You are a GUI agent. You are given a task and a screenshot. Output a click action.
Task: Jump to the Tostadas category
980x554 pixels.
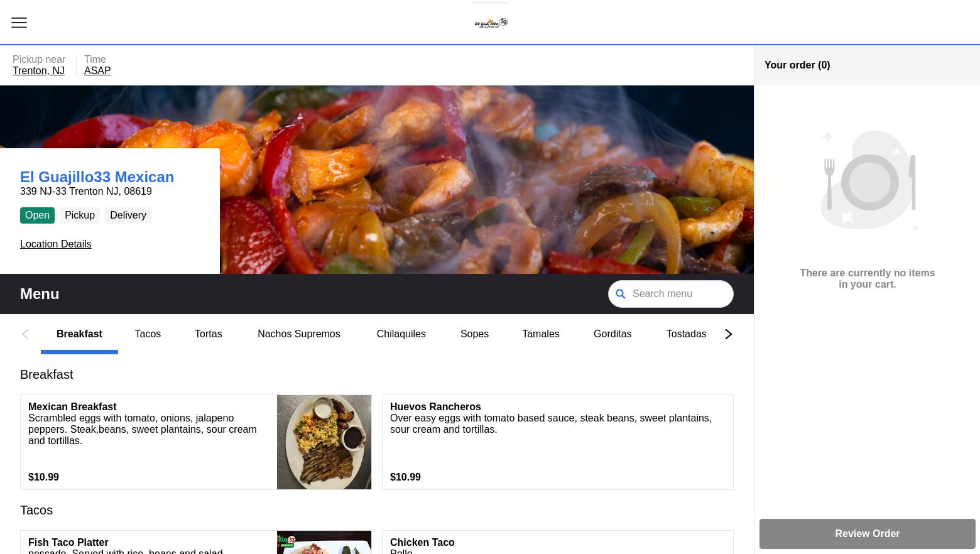[686, 334]
